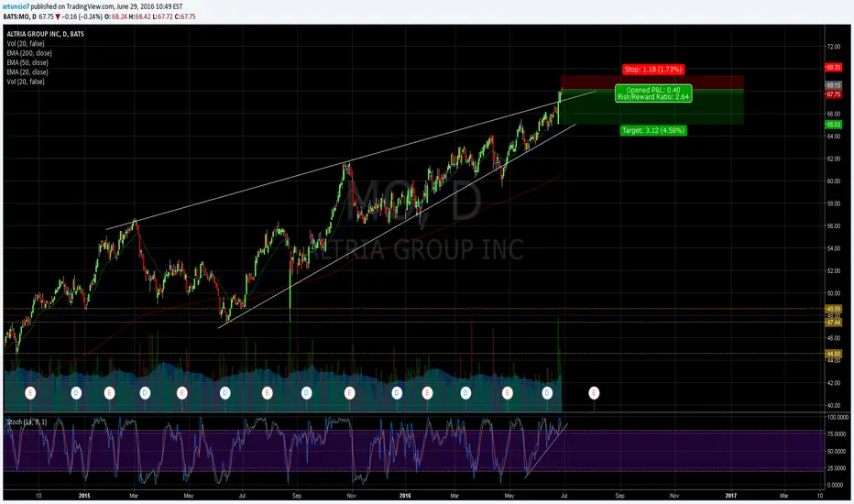Screen dimensions: 854x504
Task: Select Vol (20, false) legend below EMA 20
Action: [x=26, y=82]
